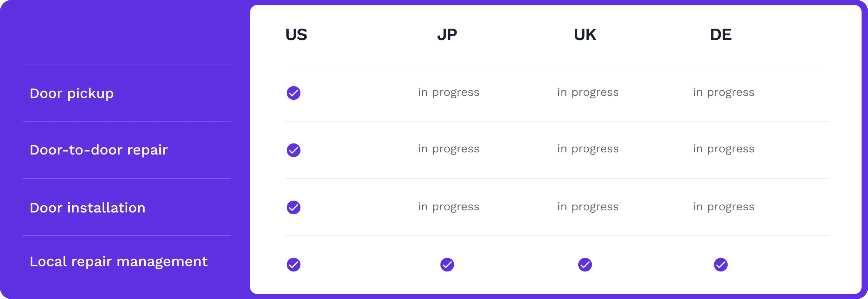Click the Door pickup row label
Screen dimensions: 868x299
[72, 93]
